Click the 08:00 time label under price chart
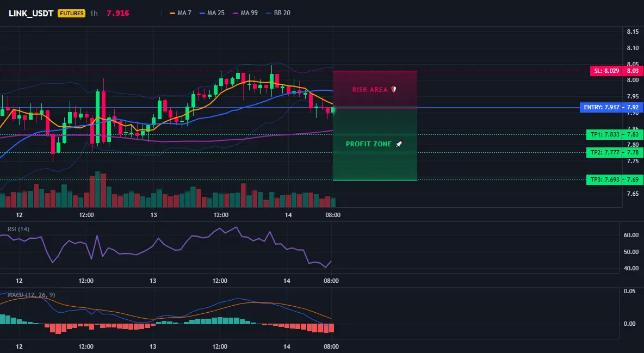This screenshot has height=353, width=644. coord(333,215)
